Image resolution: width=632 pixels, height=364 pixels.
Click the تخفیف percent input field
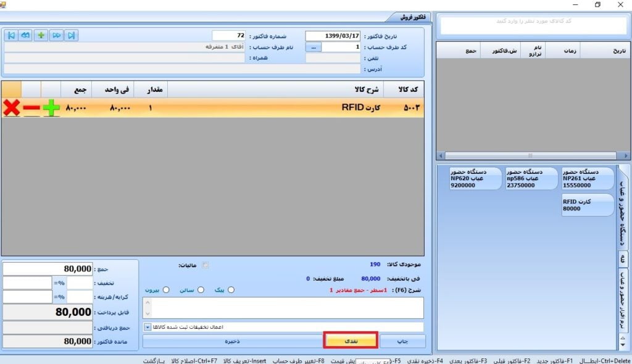coord(80,283)
